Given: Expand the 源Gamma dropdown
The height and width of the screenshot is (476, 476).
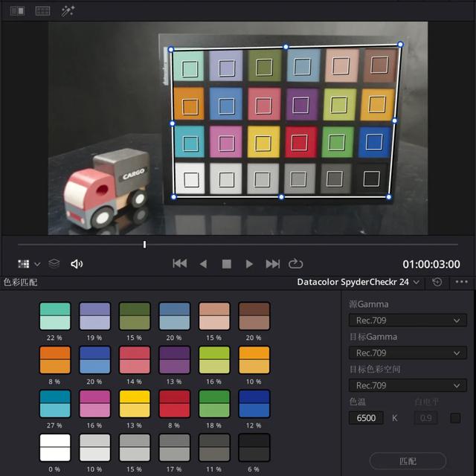Looking at the screenshot, I should [x=408, y=321].
